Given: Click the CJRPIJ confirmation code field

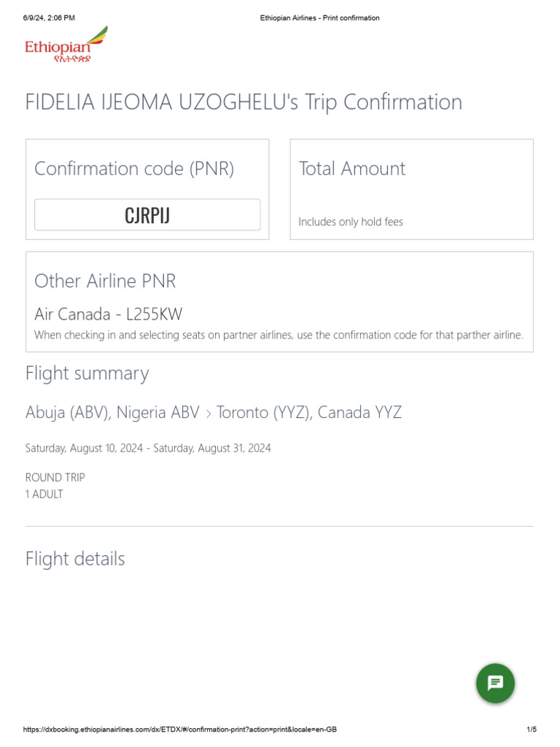Looking at the screenshot, I should point(147,215).
